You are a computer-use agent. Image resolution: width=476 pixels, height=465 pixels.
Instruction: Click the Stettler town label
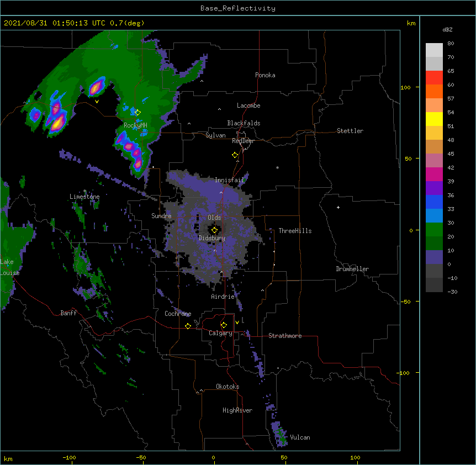[x=350, y=131]
